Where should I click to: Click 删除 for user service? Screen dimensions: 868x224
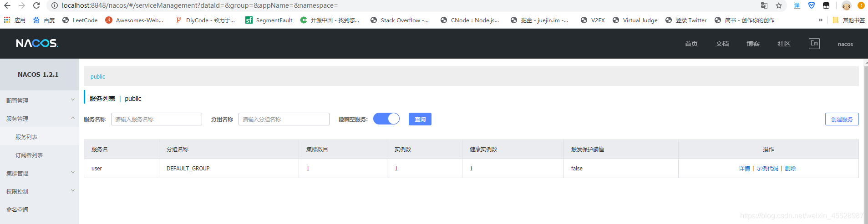click(x=791, y=168)
